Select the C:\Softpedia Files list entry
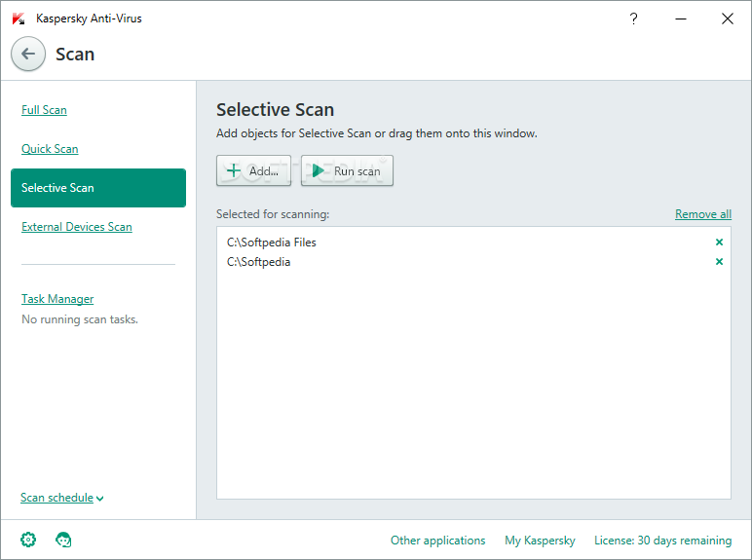Screen dimensions: 752x560 tap(272, 243)
